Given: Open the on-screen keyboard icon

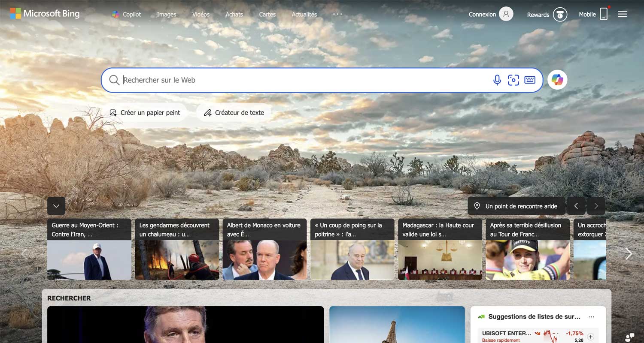Looking at the screenshot, I should click(530, 80).
